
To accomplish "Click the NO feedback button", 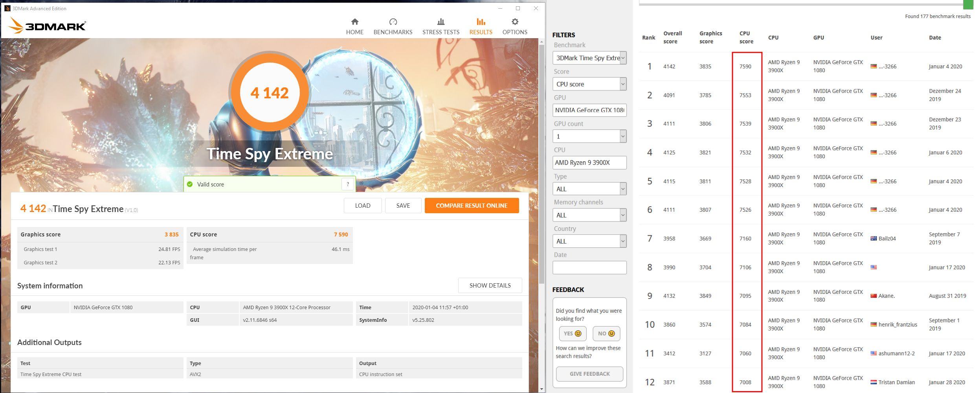I will pos(606,334).
